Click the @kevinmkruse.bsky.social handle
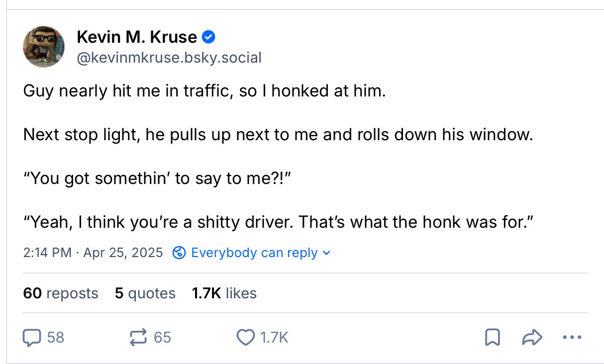This screenshot has height=364, width=604. tap(169, 58)
